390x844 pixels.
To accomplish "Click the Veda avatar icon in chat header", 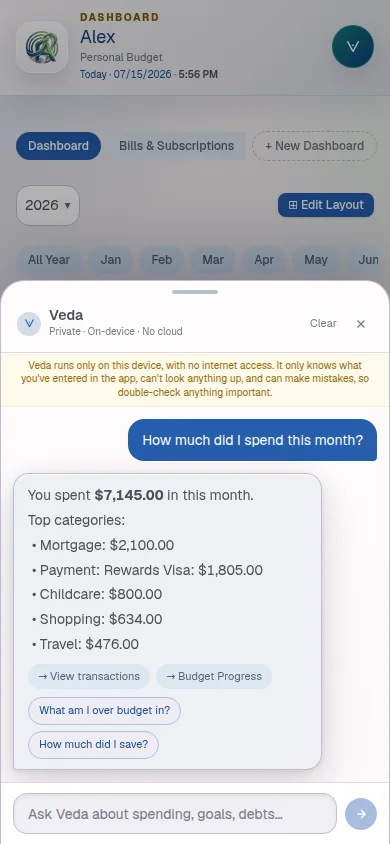I will tap(29, 323).
